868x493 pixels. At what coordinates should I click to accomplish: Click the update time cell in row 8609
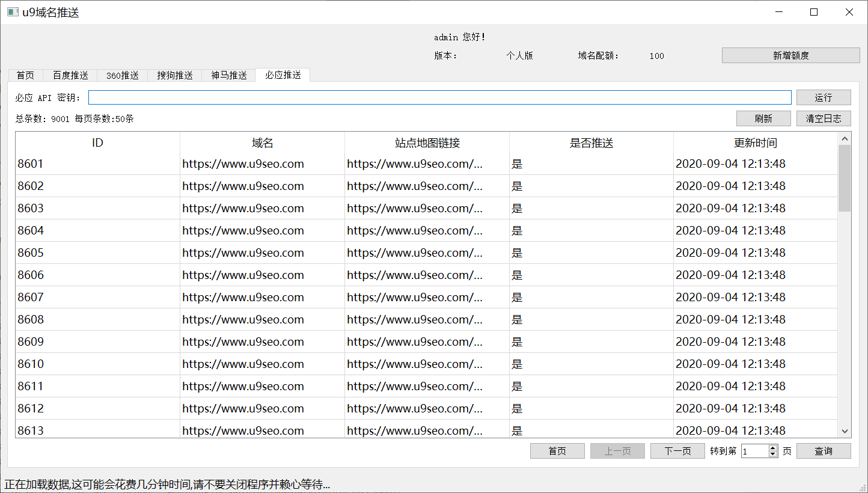point(756,341)
